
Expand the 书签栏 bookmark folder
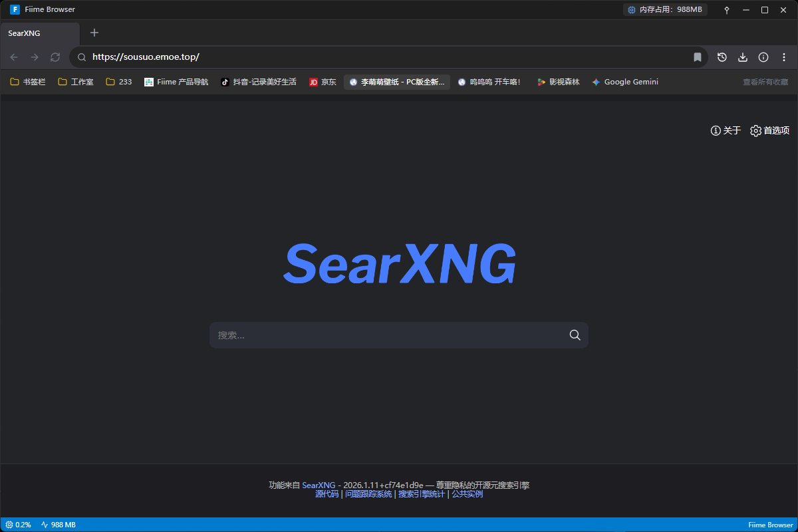pyautogui.click(x=28, y=82)
